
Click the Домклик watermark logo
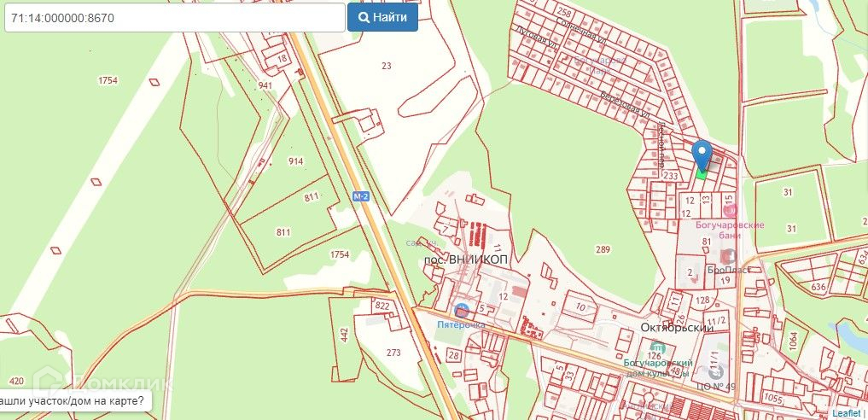tap(102, 382)
